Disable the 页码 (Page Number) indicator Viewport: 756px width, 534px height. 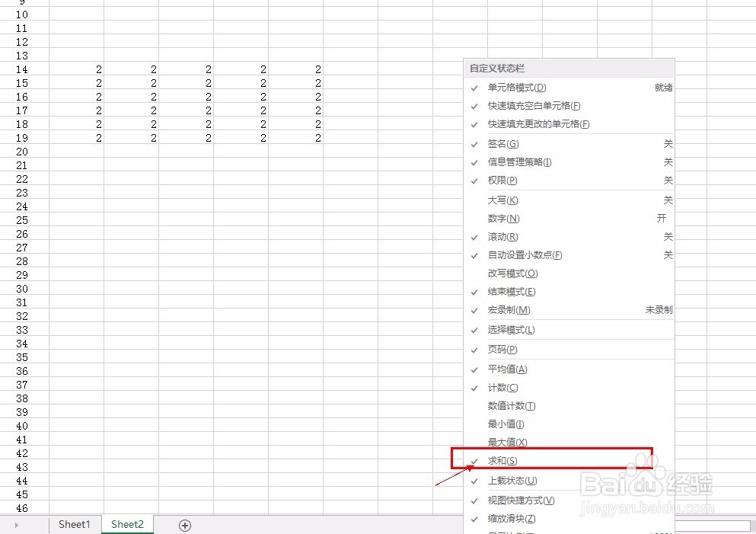click(x=502, y=349)
